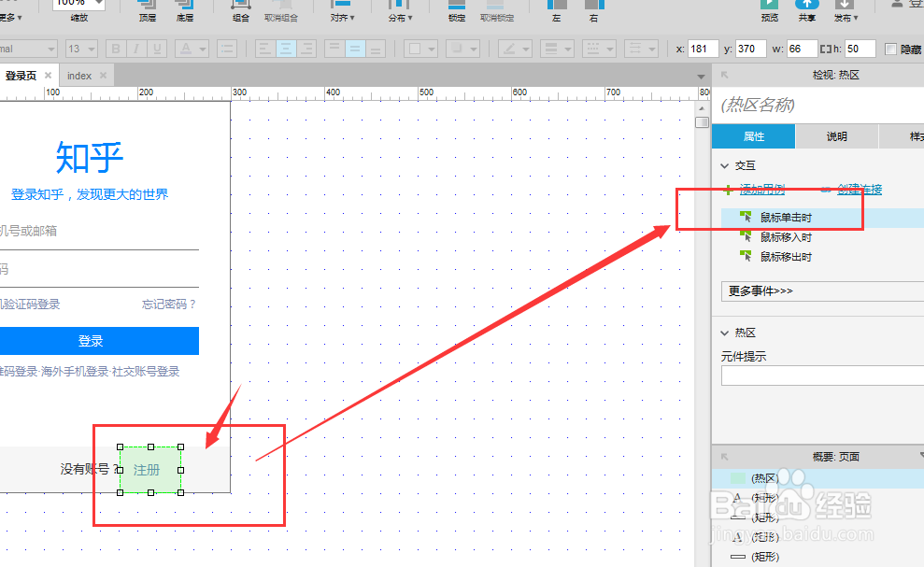
Task: Toggle Underline formatting
Action: coord(157,49)
